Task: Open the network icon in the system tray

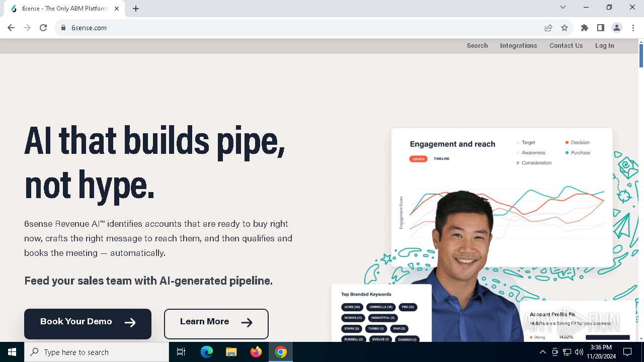Action: tap(567, 352)
